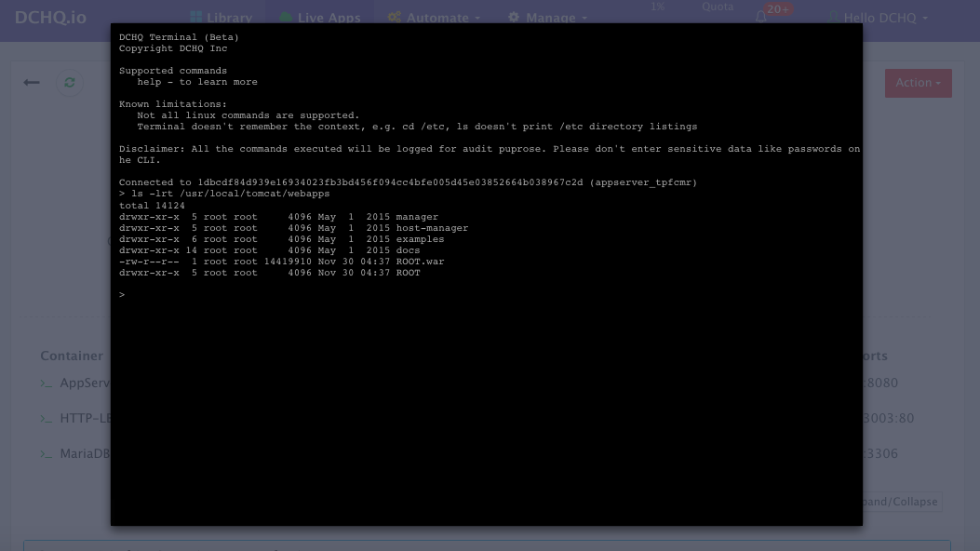Click the Expand/Collapse button
Viewport: 980px width, 551px height.
click(902, 502)
